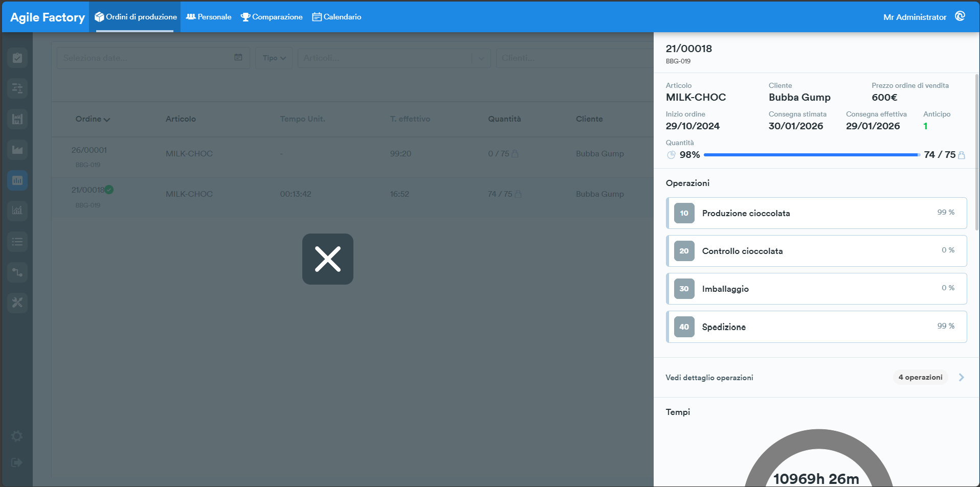Click the green check badge on order 21/00018
This screenshot has height=487, width=980.
pyautogui.click(x=109, y=190)
